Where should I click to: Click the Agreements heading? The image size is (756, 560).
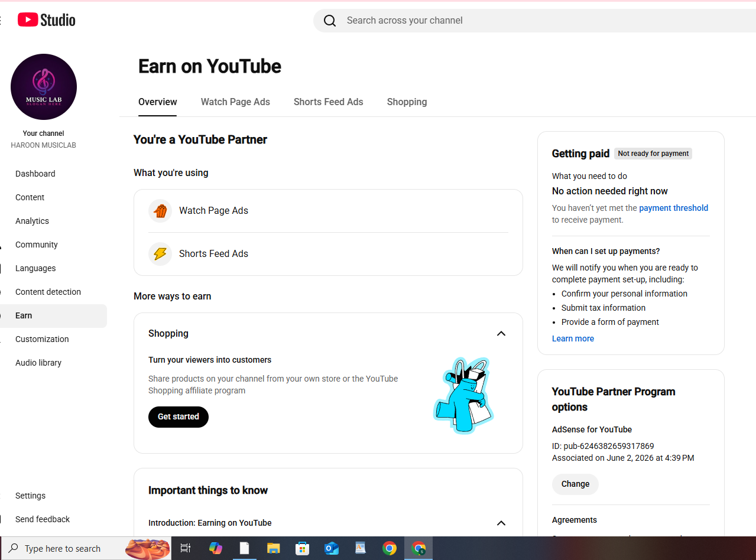click(x=575, y=520)
